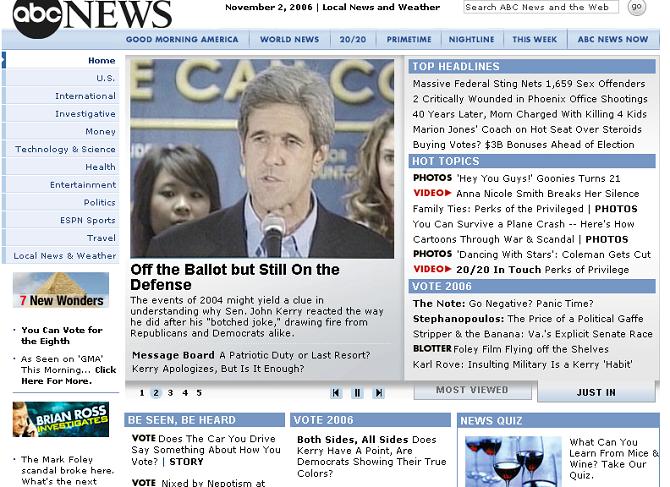Open the Health section

[x=62, y=167]
